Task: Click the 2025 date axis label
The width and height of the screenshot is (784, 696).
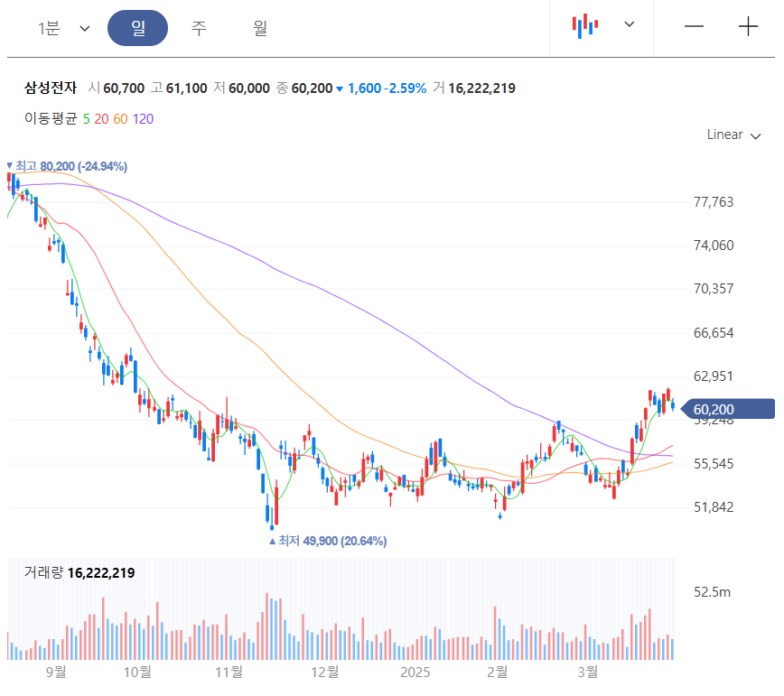Action: (x=415, y=672)
